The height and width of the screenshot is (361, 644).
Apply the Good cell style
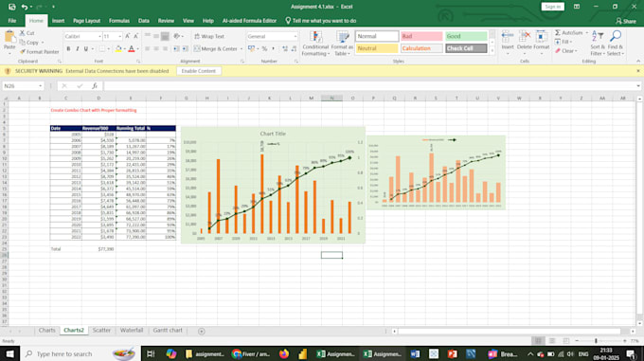pyautogui.click(x=466, y=36)
